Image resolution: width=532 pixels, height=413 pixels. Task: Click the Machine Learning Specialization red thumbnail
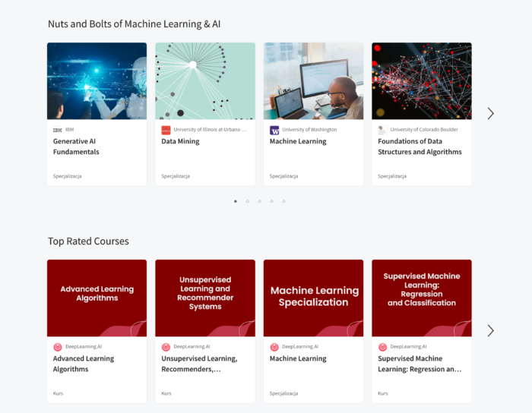click(314, 298)
